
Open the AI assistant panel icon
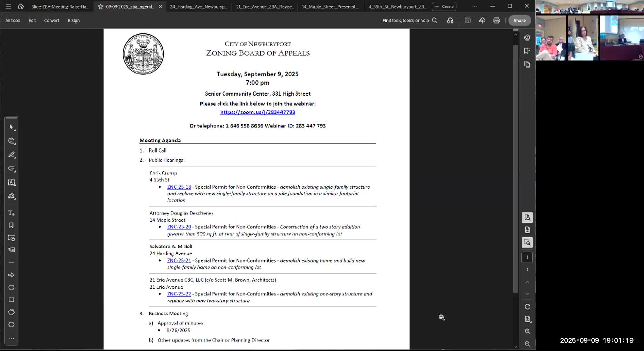click(527, 37)
